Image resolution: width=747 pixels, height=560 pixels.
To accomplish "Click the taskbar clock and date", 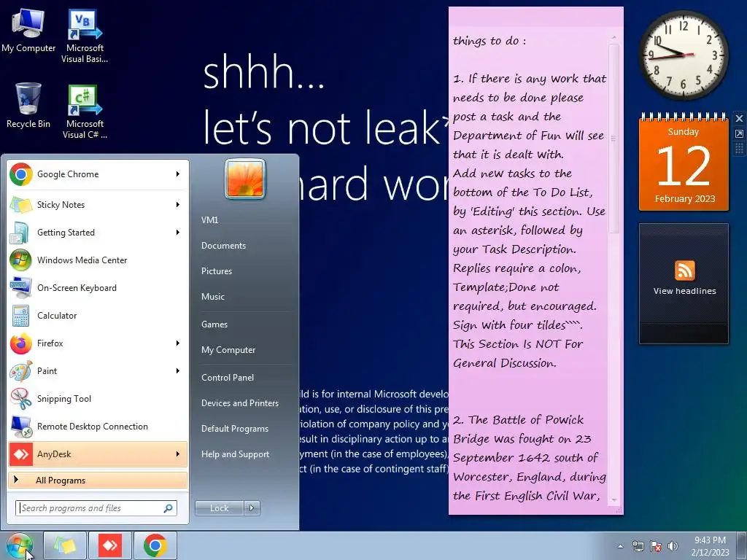I will pos(711,546).
